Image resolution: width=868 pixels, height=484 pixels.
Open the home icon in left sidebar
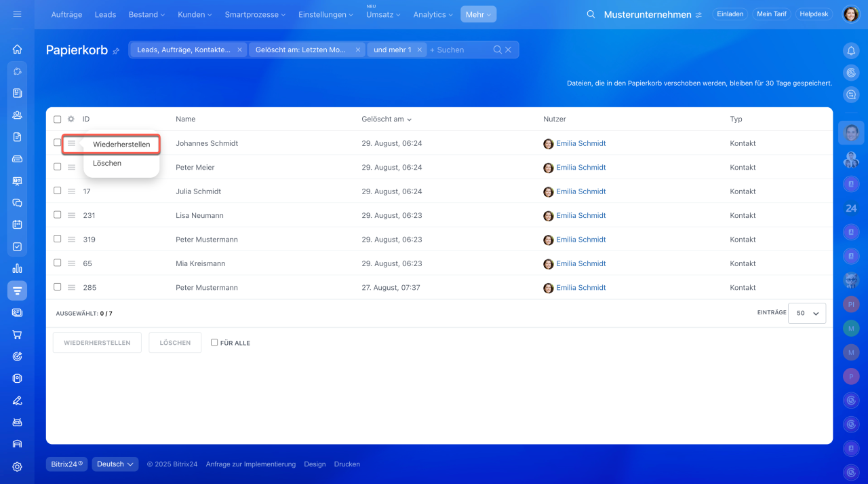tap(17, 49)
